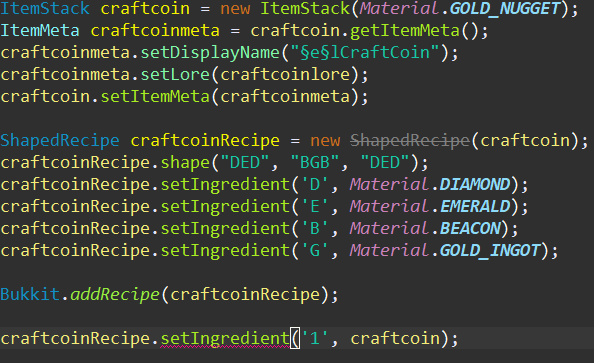
Task: Click the "BGB" string in shape
Action: [x=315, y=163]
